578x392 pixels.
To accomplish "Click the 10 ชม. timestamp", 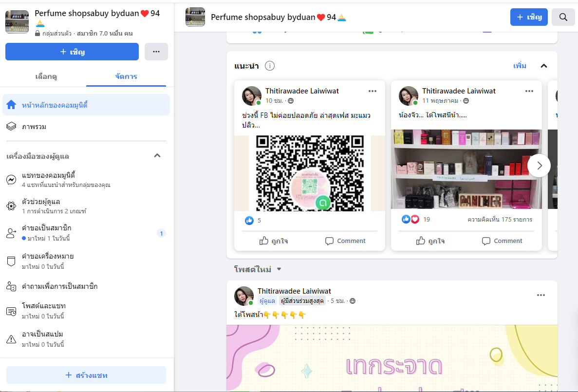I will 274,101.
